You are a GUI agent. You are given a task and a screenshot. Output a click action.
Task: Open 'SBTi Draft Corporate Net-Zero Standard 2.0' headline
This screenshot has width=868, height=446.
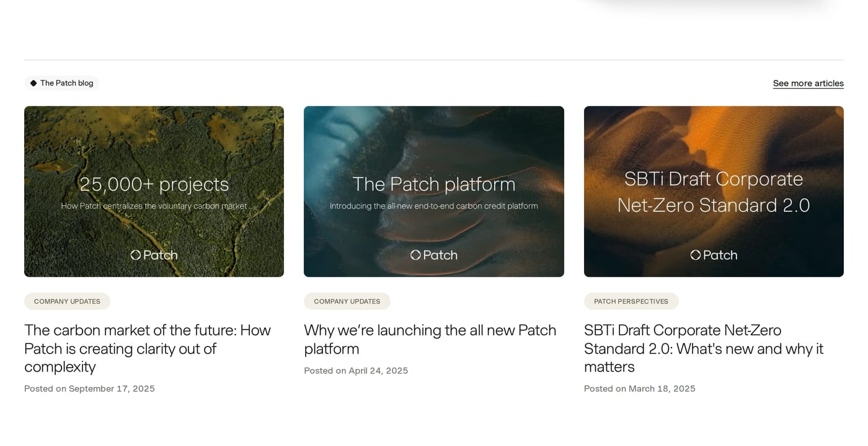704,348
